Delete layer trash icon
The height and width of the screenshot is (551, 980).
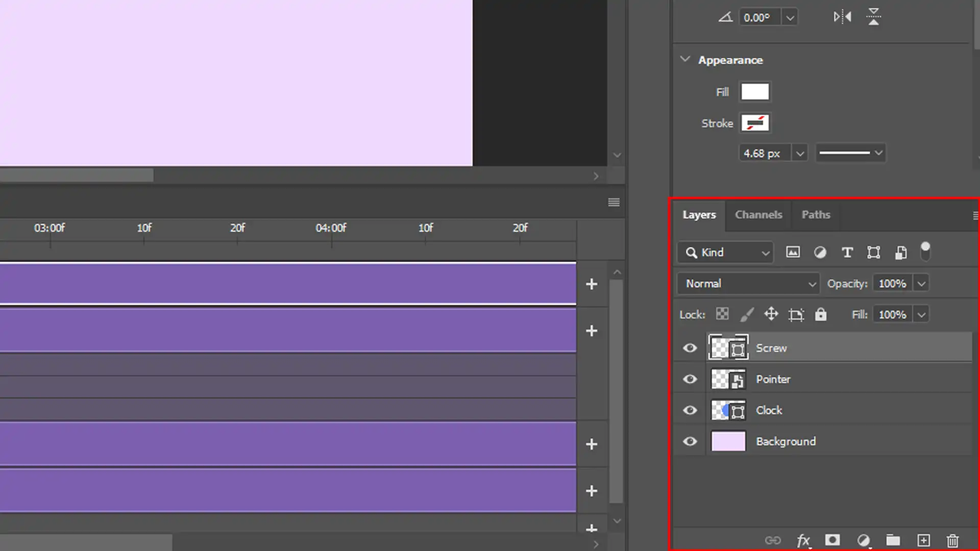click(x=952, y=540)
